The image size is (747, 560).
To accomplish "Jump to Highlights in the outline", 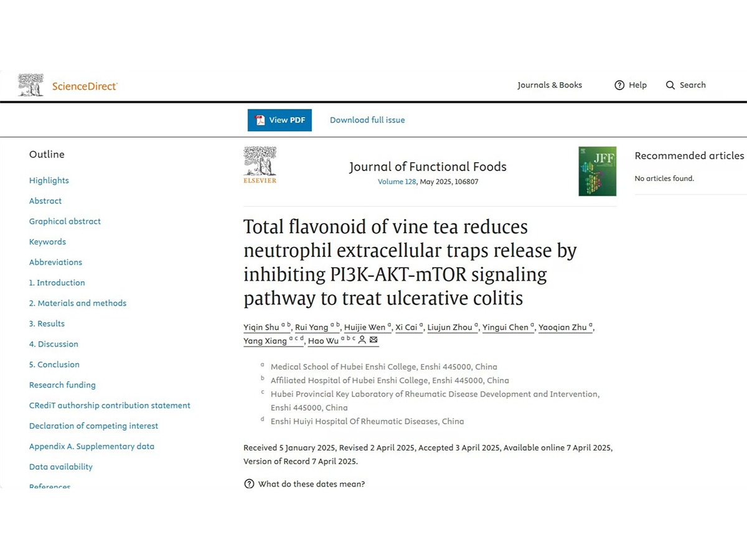I will [x=49, y=180].
